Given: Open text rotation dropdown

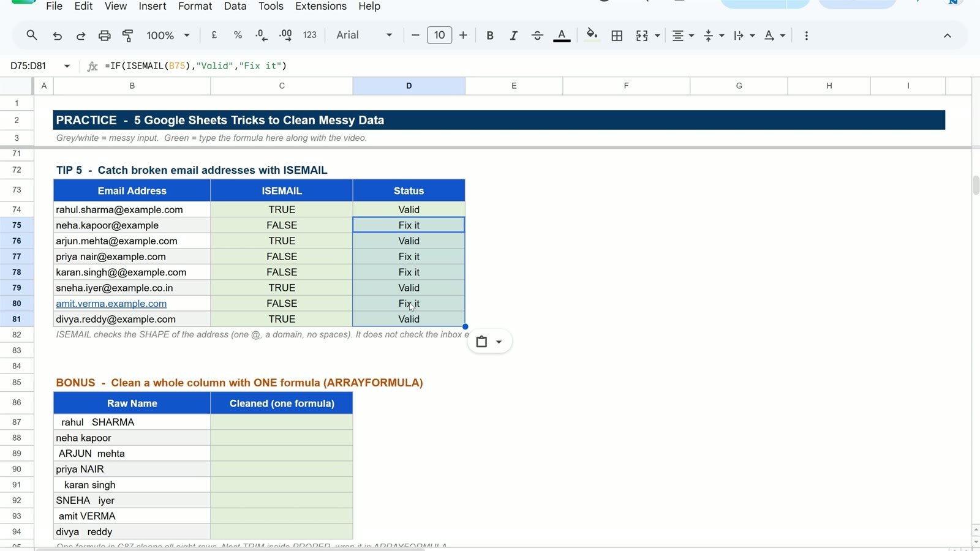Looking at the screenshot, I should tap(774, 36).
